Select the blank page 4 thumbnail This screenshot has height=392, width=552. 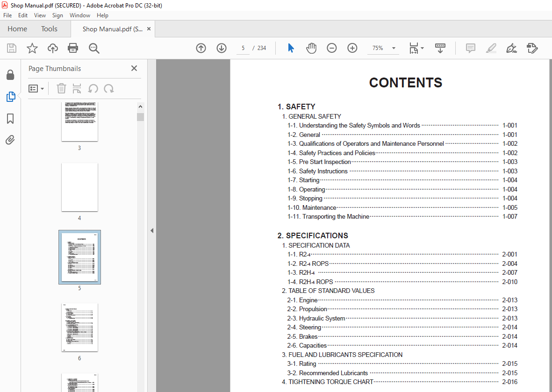click(79, 187)
